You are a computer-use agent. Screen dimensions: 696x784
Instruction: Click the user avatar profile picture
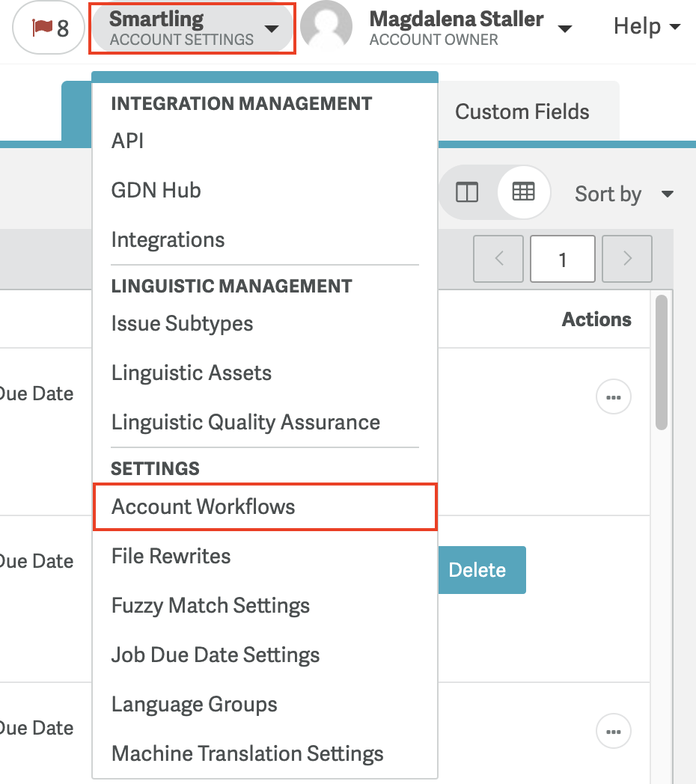pos(326,27)
